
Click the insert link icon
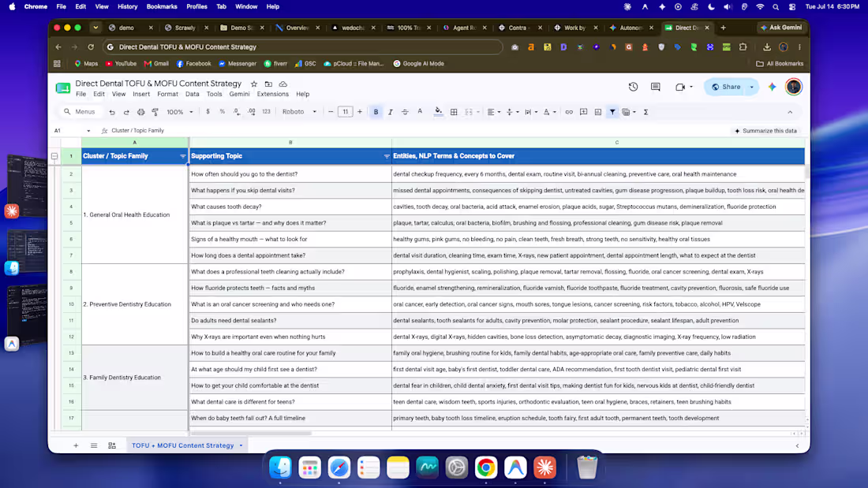568,112
